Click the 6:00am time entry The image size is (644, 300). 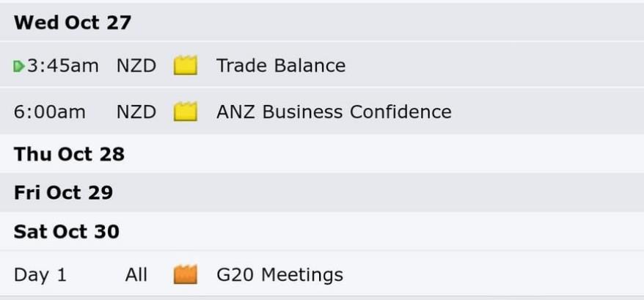pos(50,111)
